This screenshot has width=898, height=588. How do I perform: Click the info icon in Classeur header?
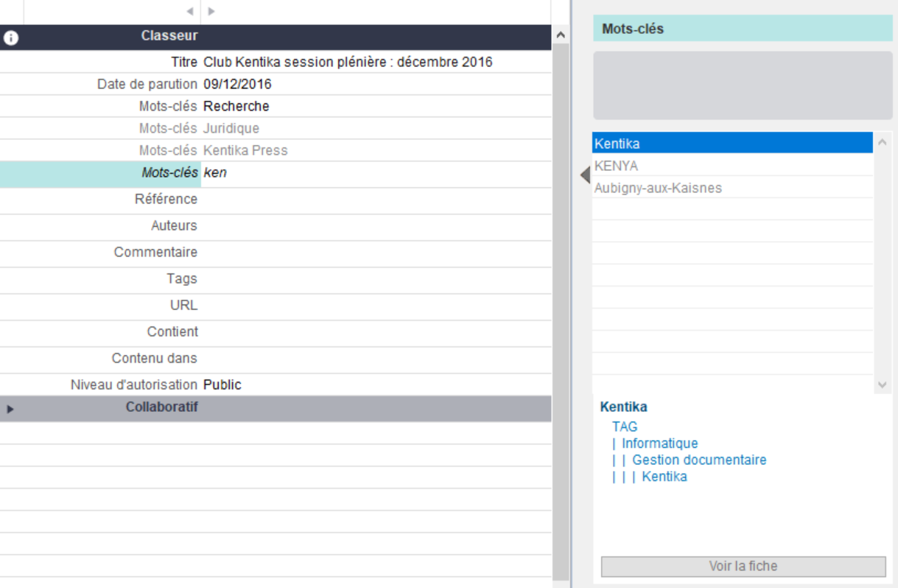(x=10, y=38)
